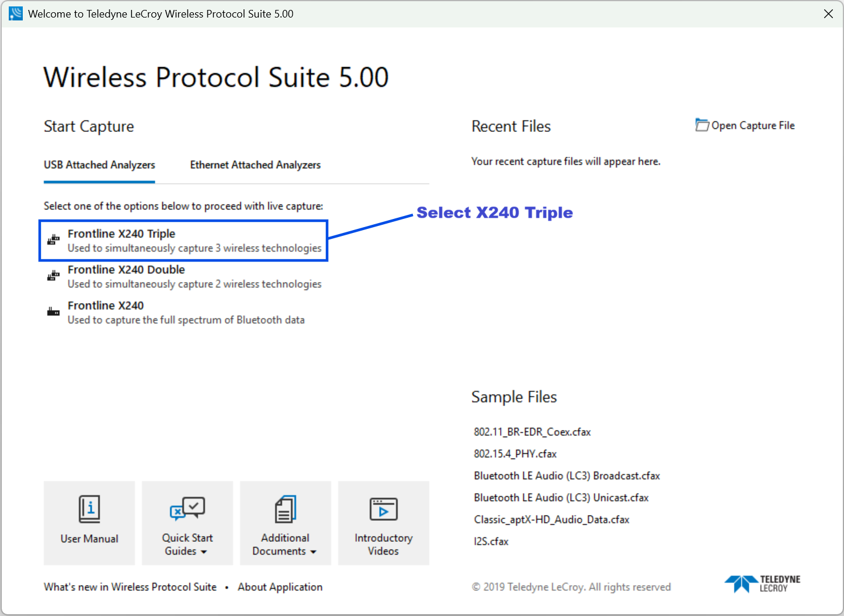Switch to Ethernet Attached Analyzers tab
The width and height of the screenshot is (844, 616).
point(255,165)
